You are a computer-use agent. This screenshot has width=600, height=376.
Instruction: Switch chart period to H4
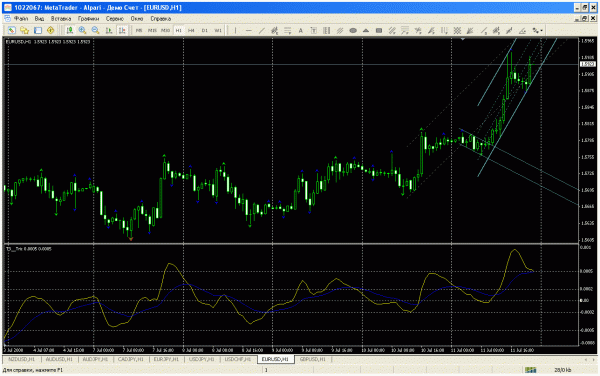(191, 30)
